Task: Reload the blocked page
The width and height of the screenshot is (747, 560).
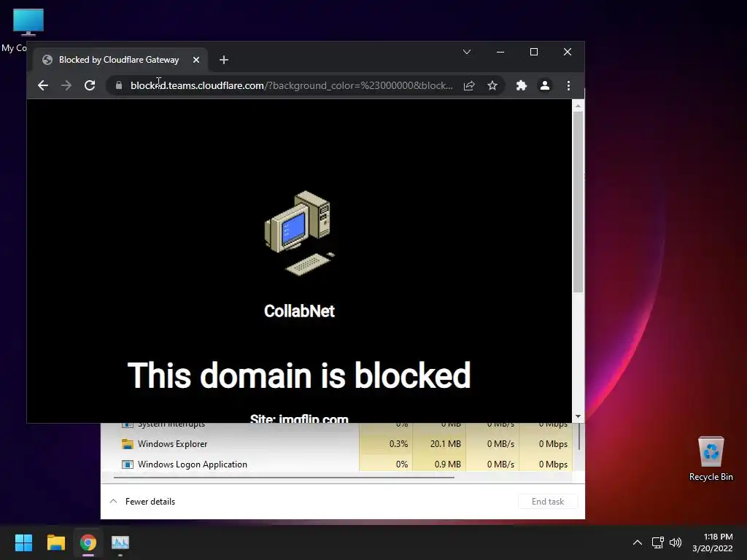Action: 90,85
